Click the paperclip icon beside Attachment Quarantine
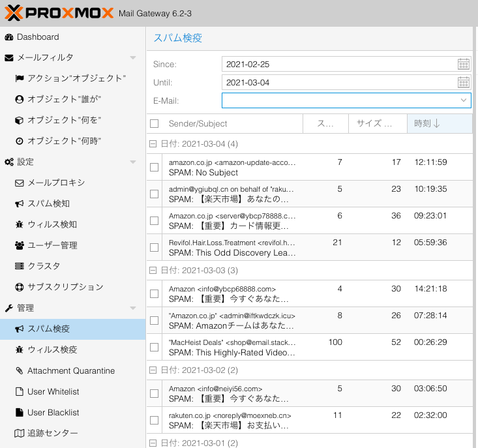This screenshot has height=448, width=478. [20, 370]
